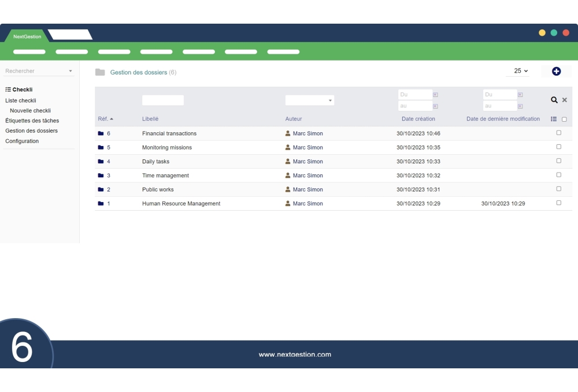Open the calendar icon beside 'au' modification date

pos(520,105)
